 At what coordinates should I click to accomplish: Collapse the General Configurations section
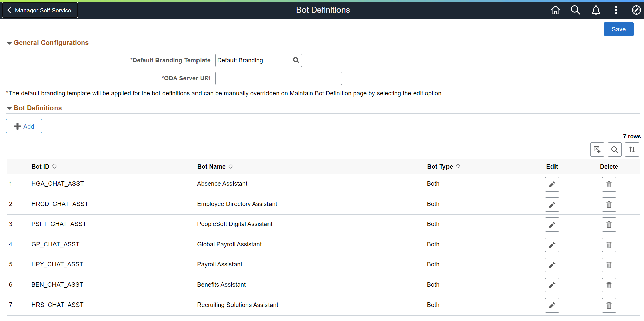click(9, 43)
